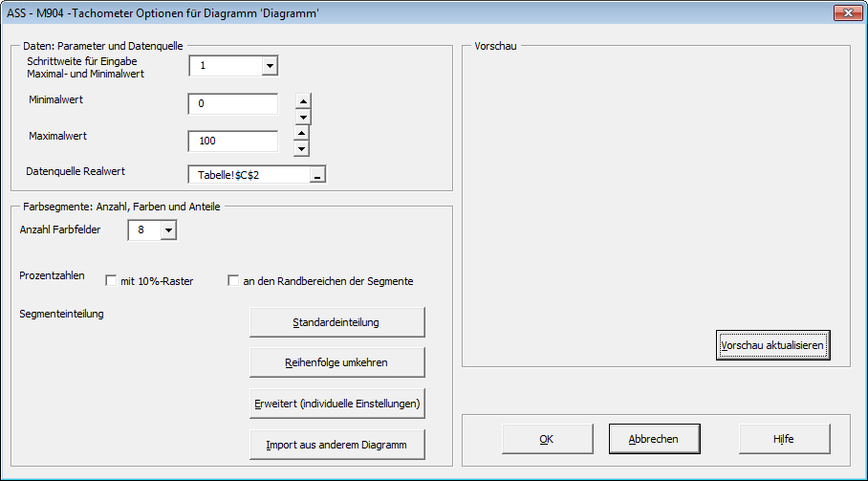
Task: Enable the 'mit 10%-Raster' checkbox
Action: pyautogui.click(x=111, y=281)
